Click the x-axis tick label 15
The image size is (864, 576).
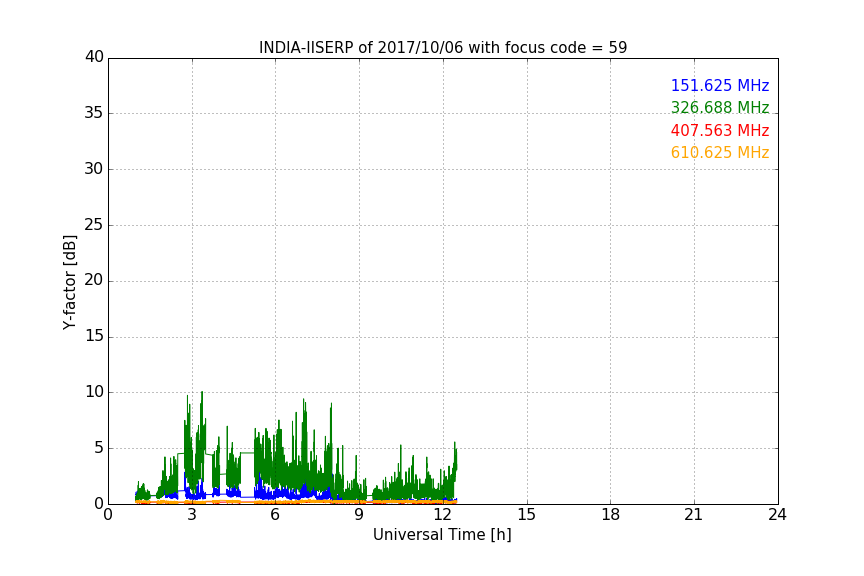(527, 515)
